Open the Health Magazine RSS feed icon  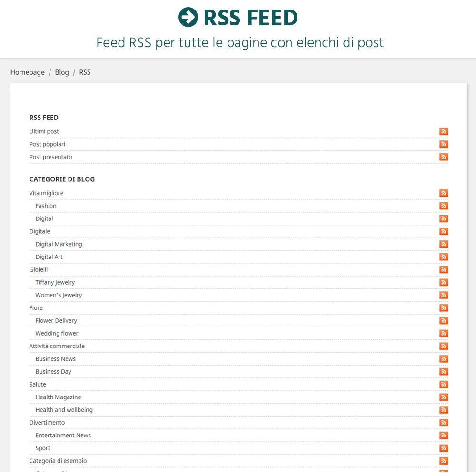tap(444, 397)
